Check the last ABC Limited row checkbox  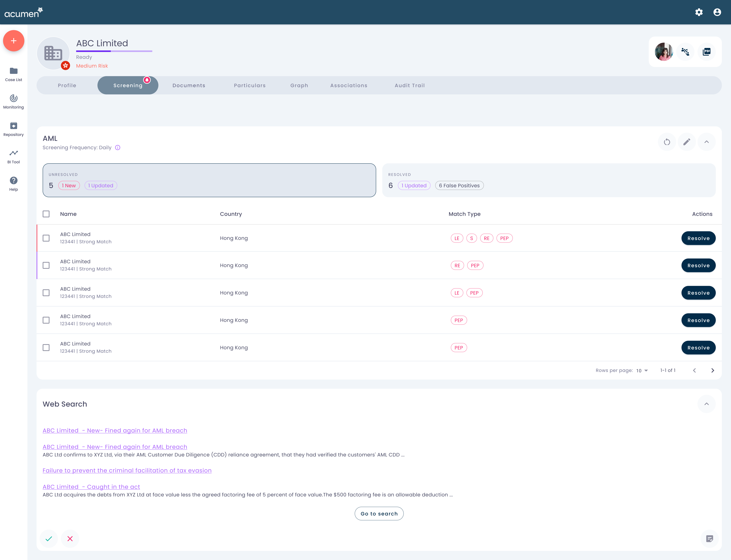click(x=46, y=348)
